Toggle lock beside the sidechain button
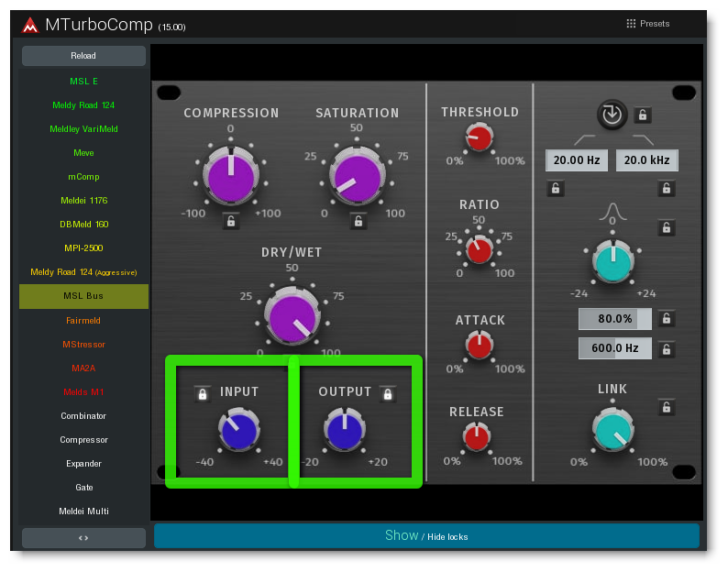 643,115
